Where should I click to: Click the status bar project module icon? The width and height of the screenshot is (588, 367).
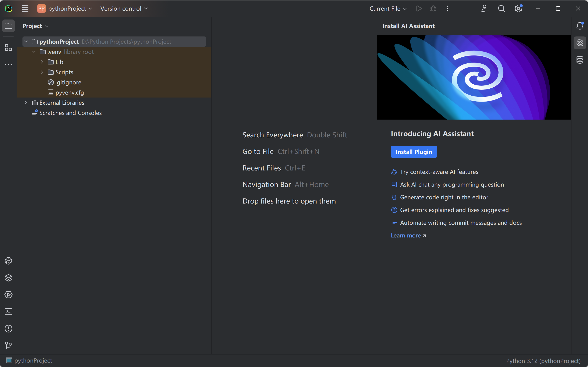tap(9, 360)
